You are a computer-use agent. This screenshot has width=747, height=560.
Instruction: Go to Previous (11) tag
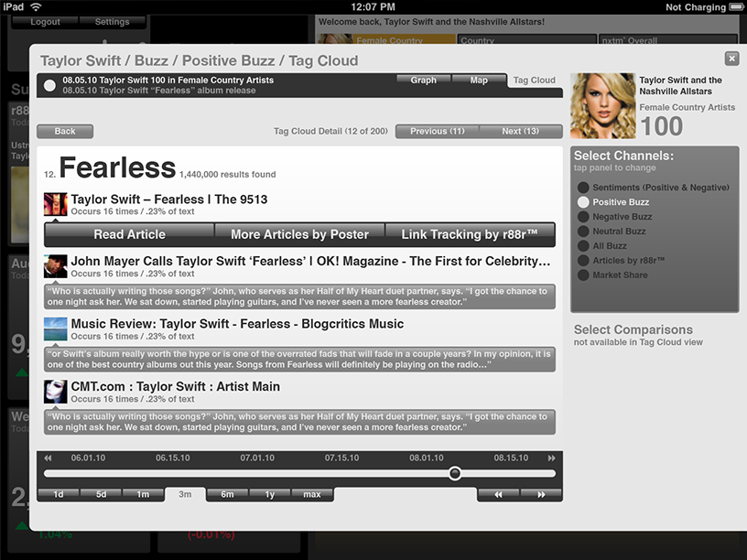[x=438, y=131]
